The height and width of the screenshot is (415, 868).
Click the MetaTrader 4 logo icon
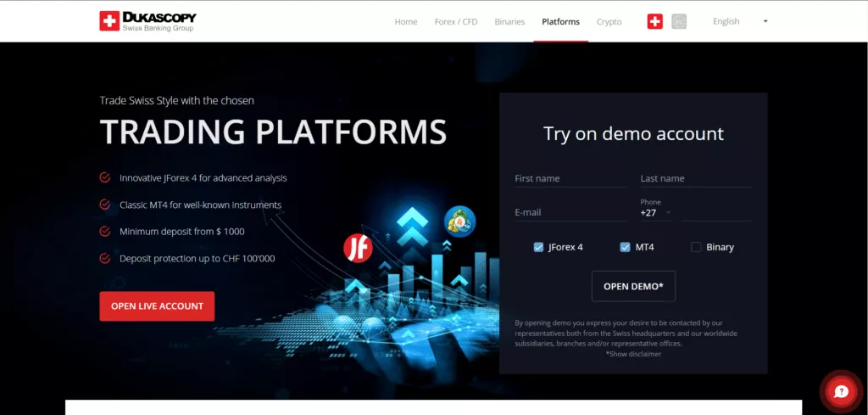[460, 222]
